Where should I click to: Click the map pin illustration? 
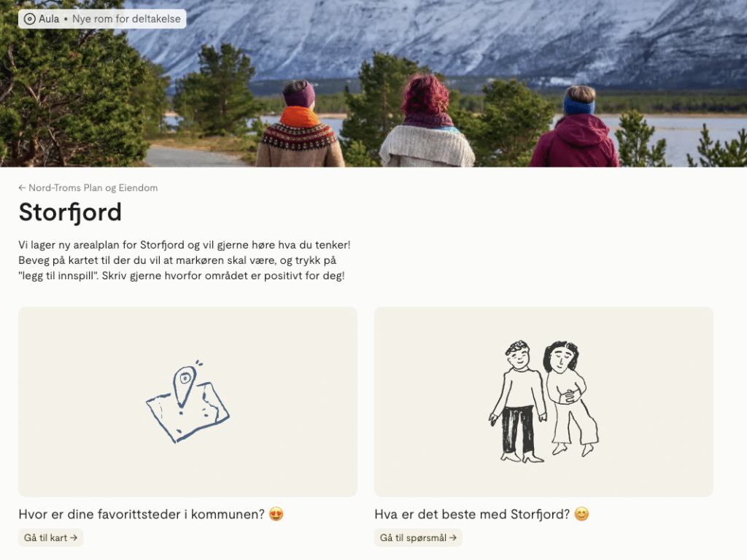coord(187,402)
